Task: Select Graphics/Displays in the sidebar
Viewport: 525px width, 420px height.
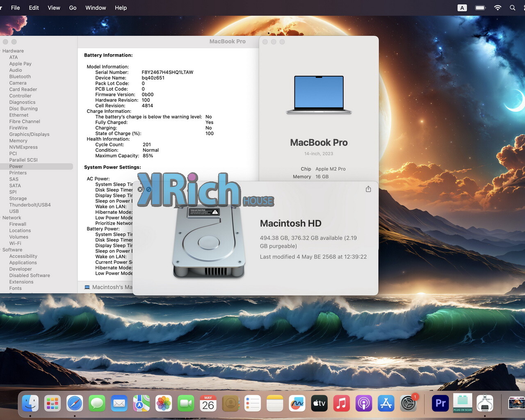Action: [29, 135]
